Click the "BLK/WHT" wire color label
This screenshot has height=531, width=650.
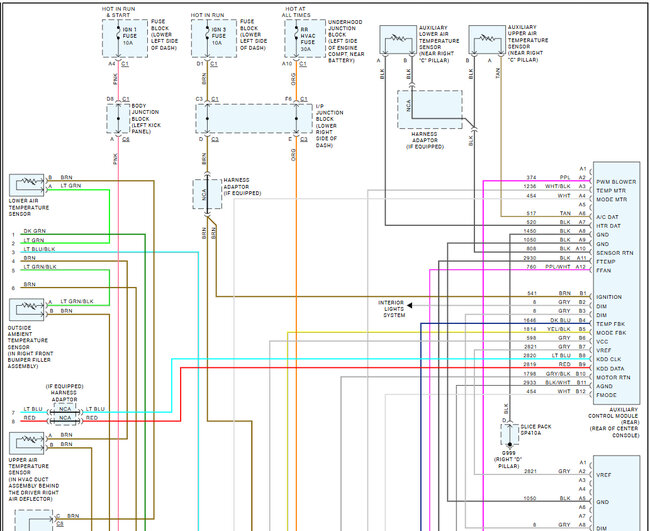click(x=558, y=383)
